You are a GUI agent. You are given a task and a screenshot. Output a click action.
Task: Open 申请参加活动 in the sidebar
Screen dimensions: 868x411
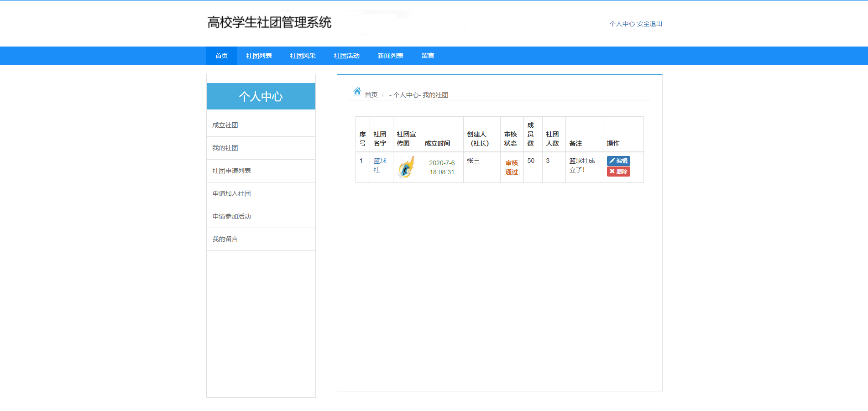[x=261, y=216]
